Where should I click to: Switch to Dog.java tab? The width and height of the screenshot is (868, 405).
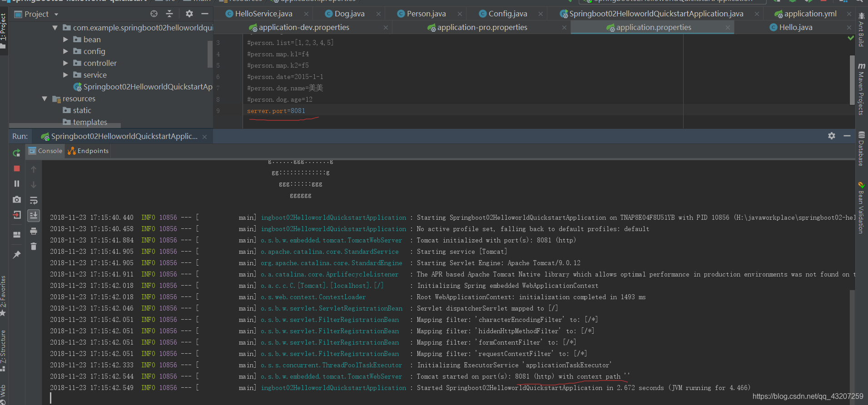tap(349, 14)
